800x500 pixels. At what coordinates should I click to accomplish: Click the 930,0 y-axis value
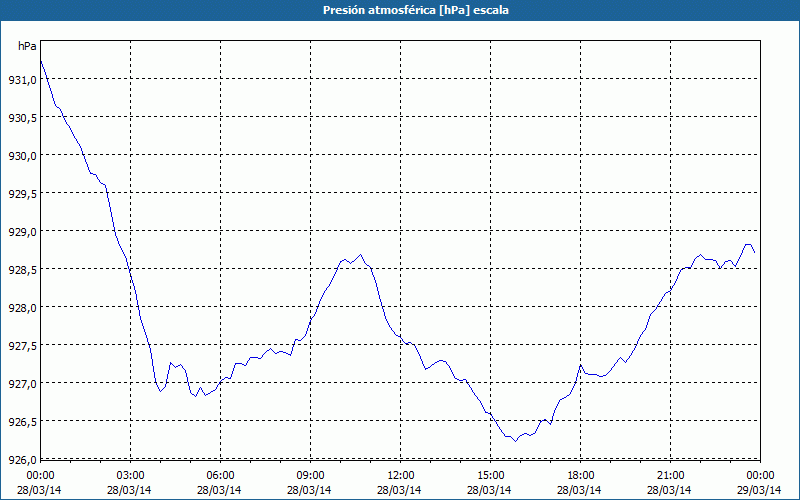pyautogui.click(x=23, y=156)
